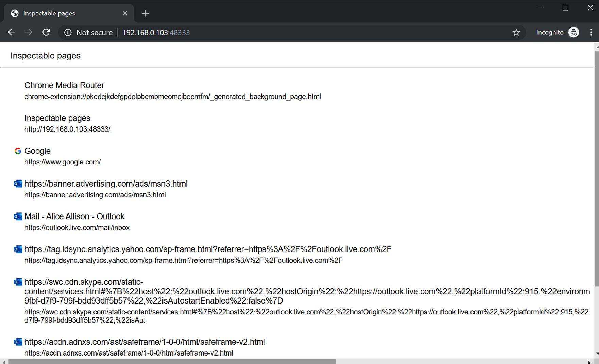599x364 pixels.
Task: Open the tag.idsync.analytics.yahoo.com sp-frame title link
Action: tap(208, 249)
